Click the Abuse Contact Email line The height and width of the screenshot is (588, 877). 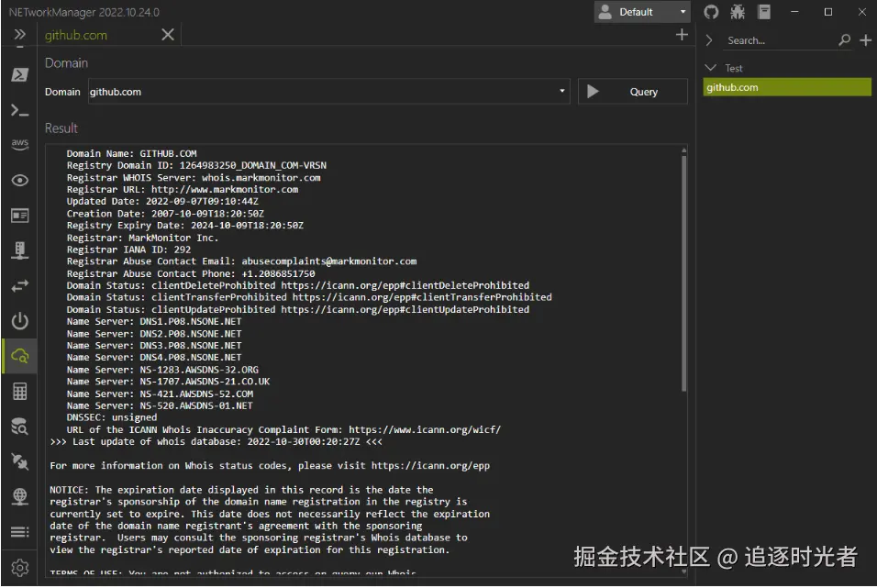coord(241,261)
